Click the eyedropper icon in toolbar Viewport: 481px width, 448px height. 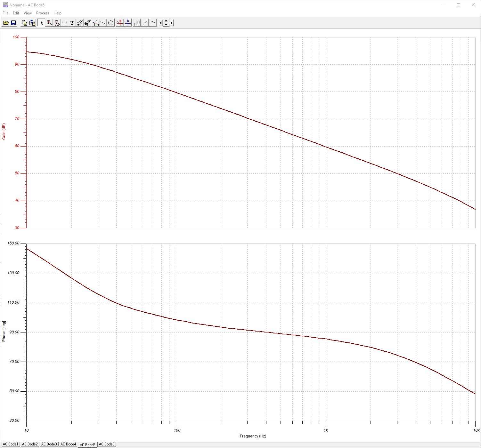tap(145, 23)
